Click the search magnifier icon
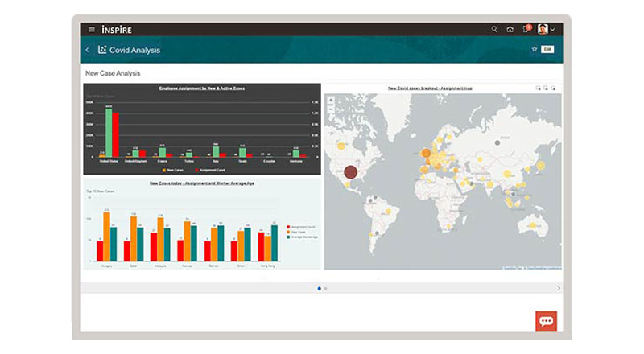This screenshot has width=644, height=354. coord(494,29)
